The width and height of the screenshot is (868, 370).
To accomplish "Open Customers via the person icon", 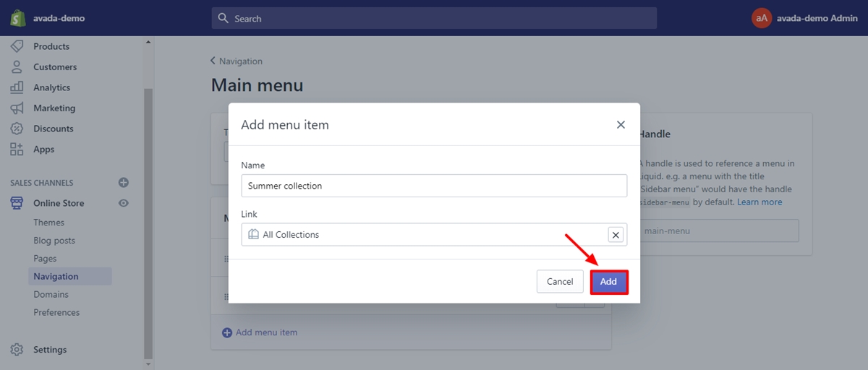I will point(17,66).
